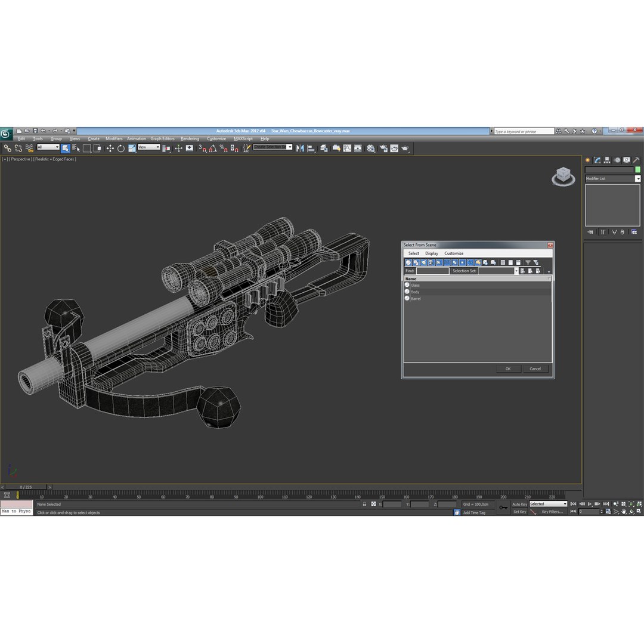Open the Hierarchy command panel tab

tap(607, 160)
